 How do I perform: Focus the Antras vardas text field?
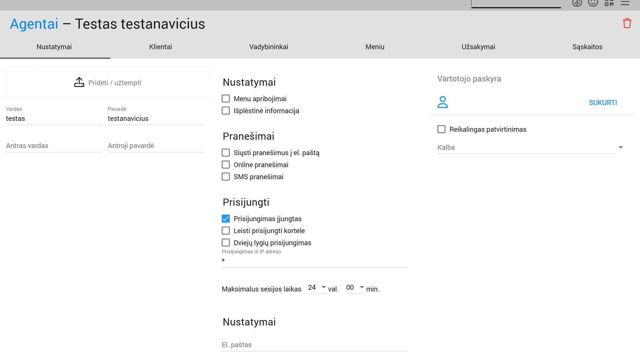click(x=54, y=146)
